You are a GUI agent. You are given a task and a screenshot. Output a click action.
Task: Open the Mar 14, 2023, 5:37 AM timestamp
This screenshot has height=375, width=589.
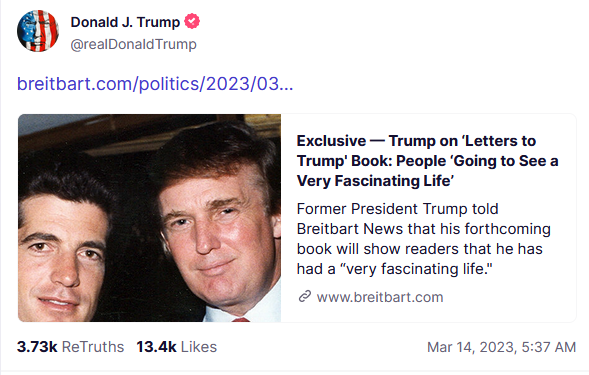click(501, 347)
